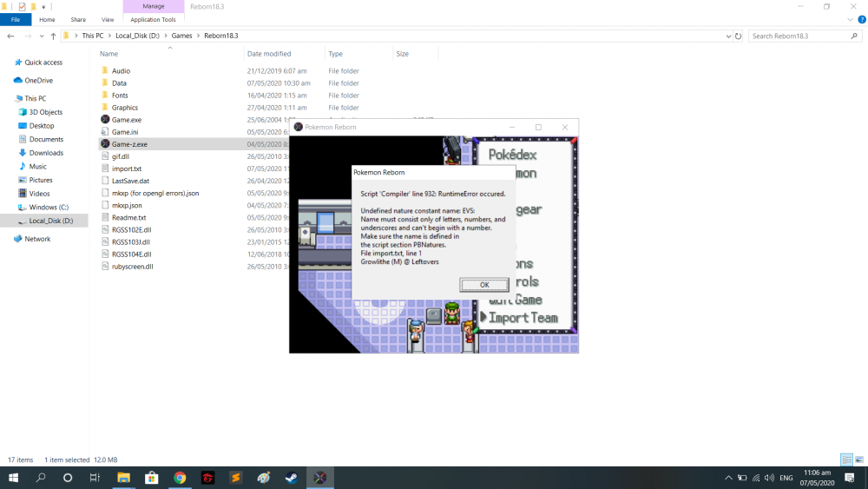868x489 pixels.
Task: Select Game.exe application icon
Action: (x=105, y=119)
